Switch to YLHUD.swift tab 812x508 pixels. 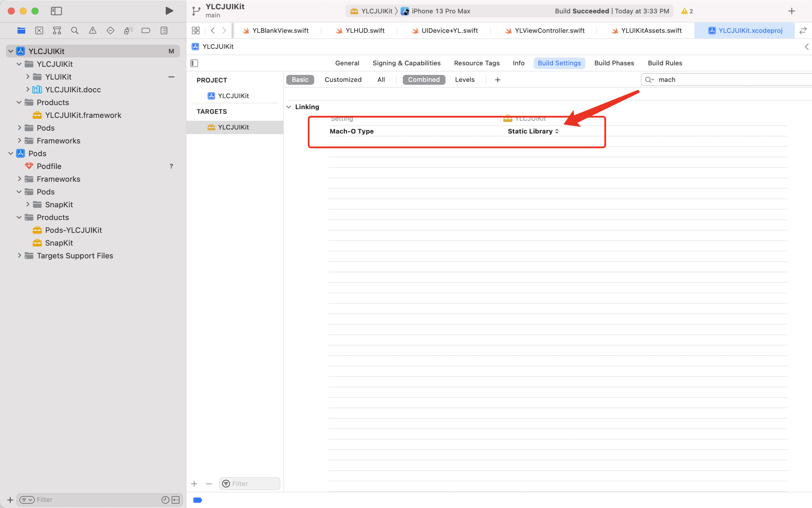(x=360, y=30)
